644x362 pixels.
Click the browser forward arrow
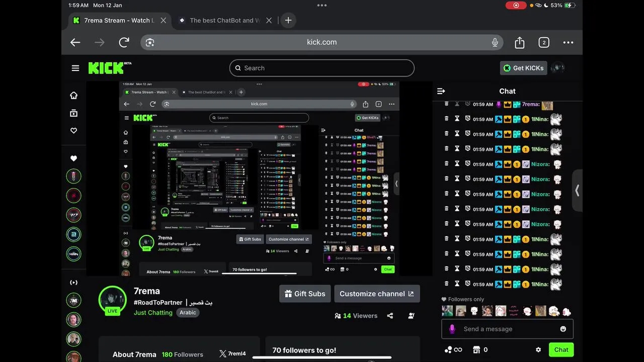click(x=100, y=42)
